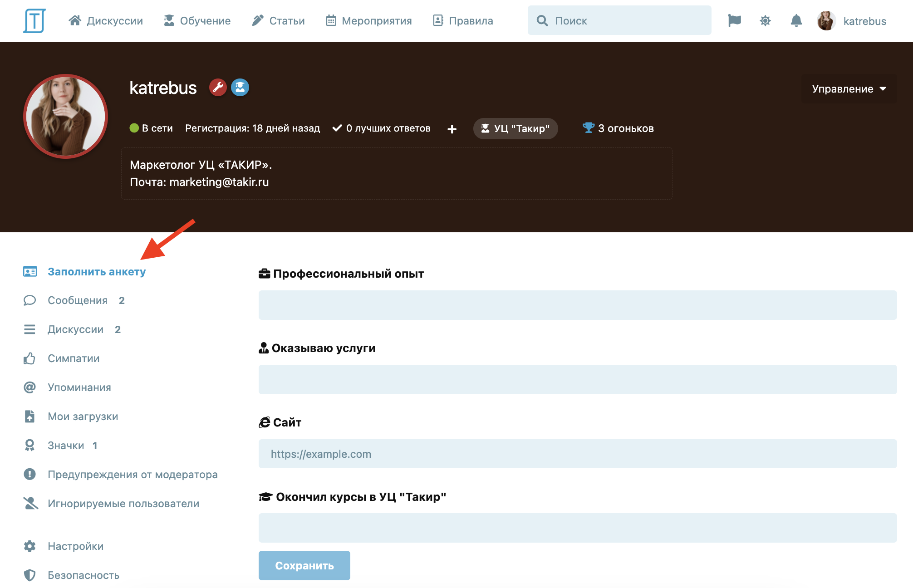Image resolution: width=913 pixels, height=588 pixels.
Task: Click the Окончил курсы в УЦ "Такир" field
Action: pos(578,528)
